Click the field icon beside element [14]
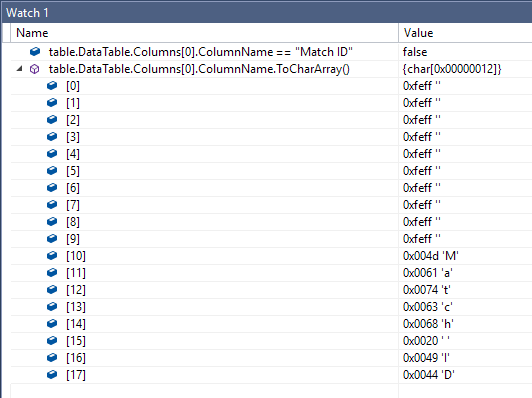Viewport: 532px width, 398px height. [52, 323]
